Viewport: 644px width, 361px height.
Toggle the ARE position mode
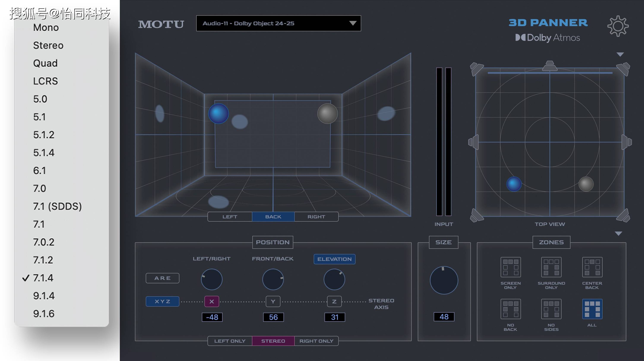coord(163,278)
